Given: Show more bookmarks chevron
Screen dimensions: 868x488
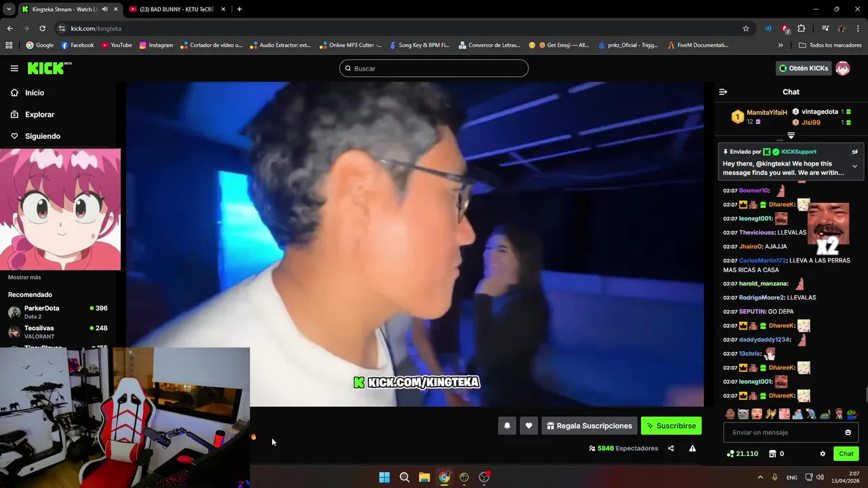Looking at the screenshot, I should coord(781,45).
